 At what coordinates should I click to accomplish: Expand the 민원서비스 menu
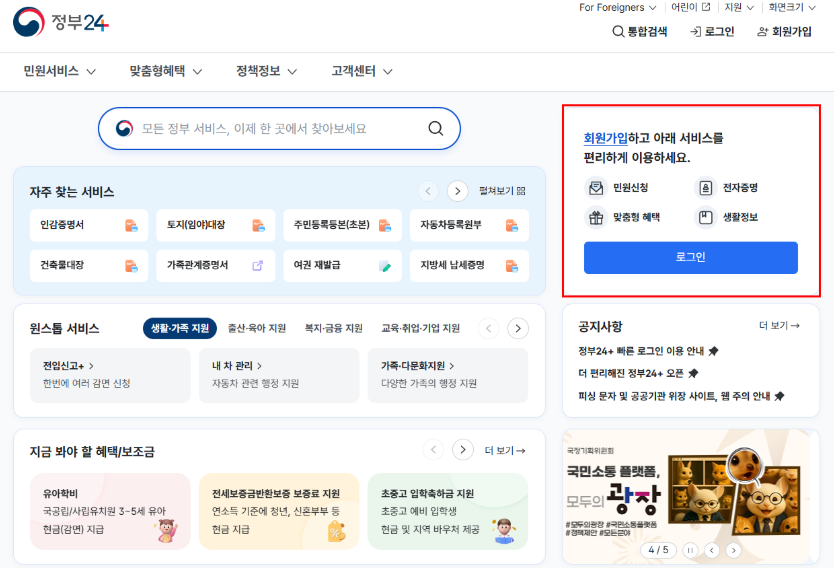60,71
